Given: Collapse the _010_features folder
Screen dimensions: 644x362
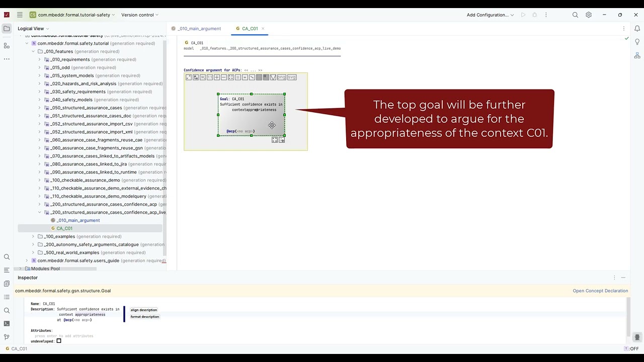Looking at the screenshot, I should pos(33,51).
